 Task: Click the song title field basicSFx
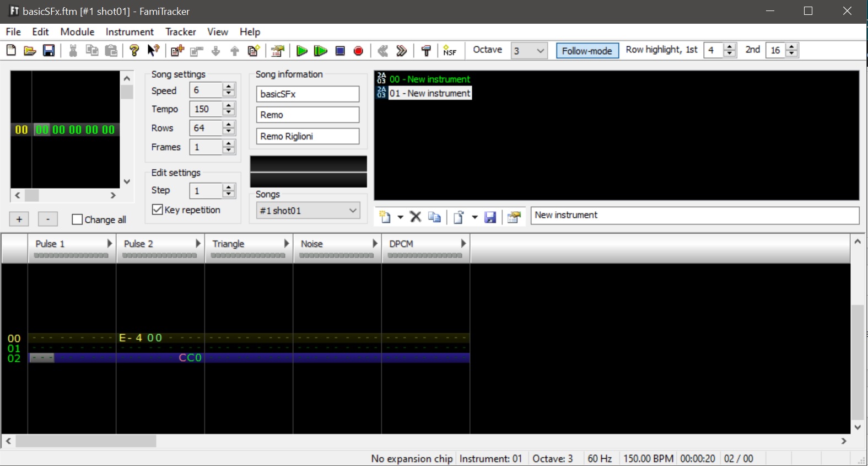(308, 94)
